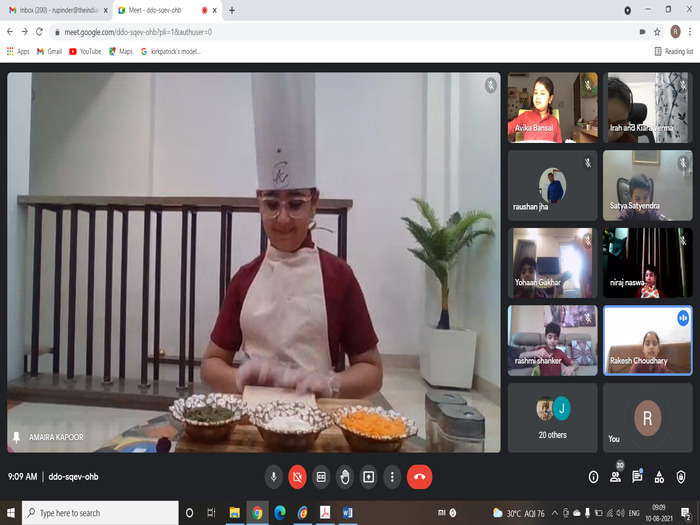Open the Chrome profile avatar

pos(675,32)
